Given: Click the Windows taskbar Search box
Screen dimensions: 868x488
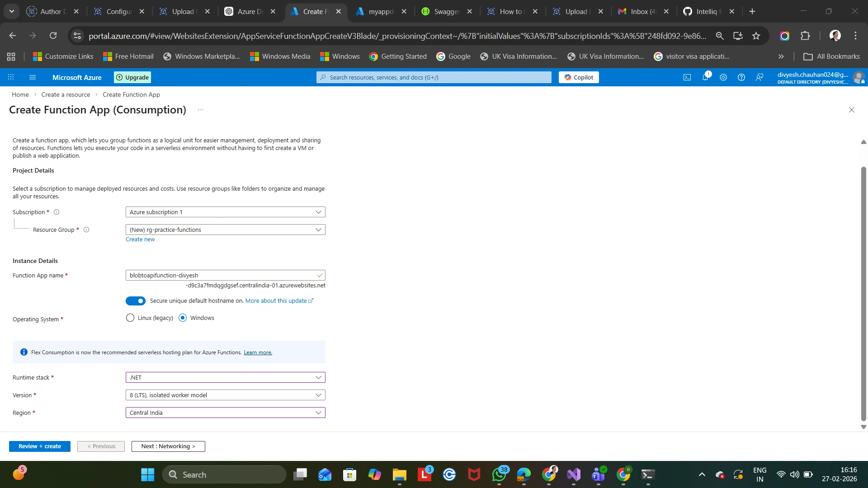Looking at the screenshot, I should pyautogui.click(x=224, y=474).
